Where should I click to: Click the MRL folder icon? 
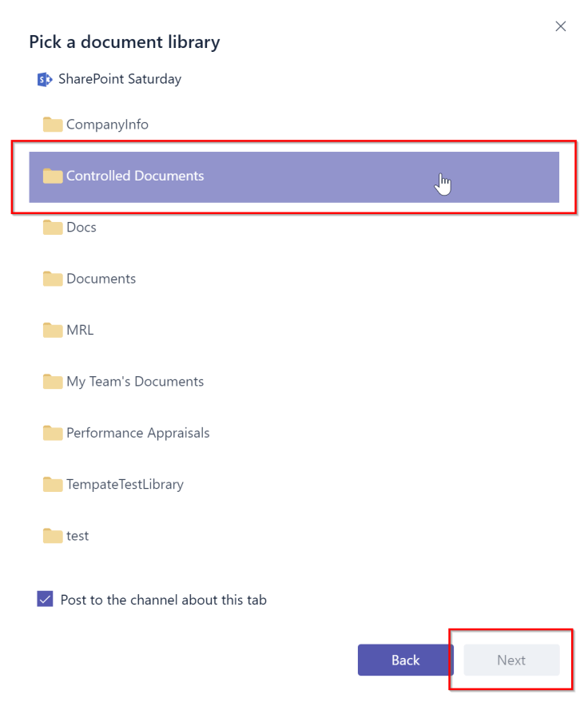pyautogui.click(x=53, y=330)
